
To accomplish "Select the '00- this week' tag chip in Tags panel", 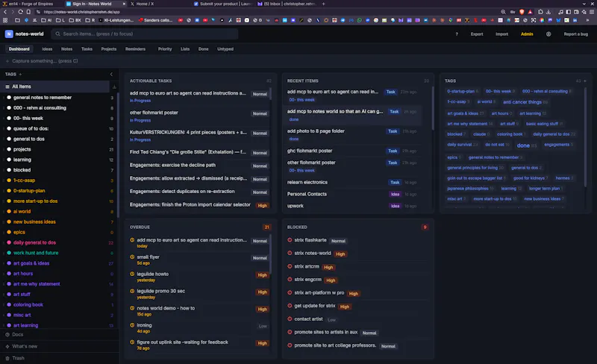I will 500,92.
